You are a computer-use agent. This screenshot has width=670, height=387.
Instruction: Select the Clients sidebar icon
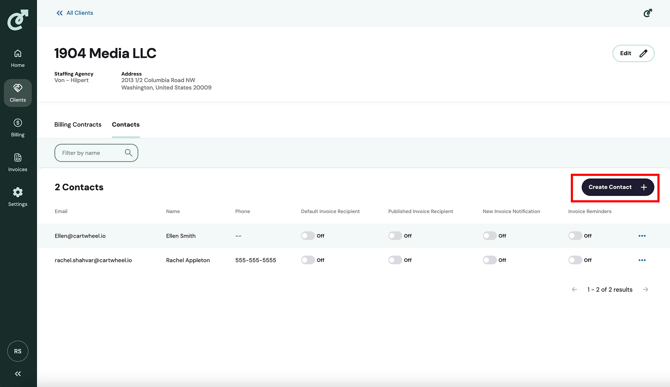coord(18,93)
